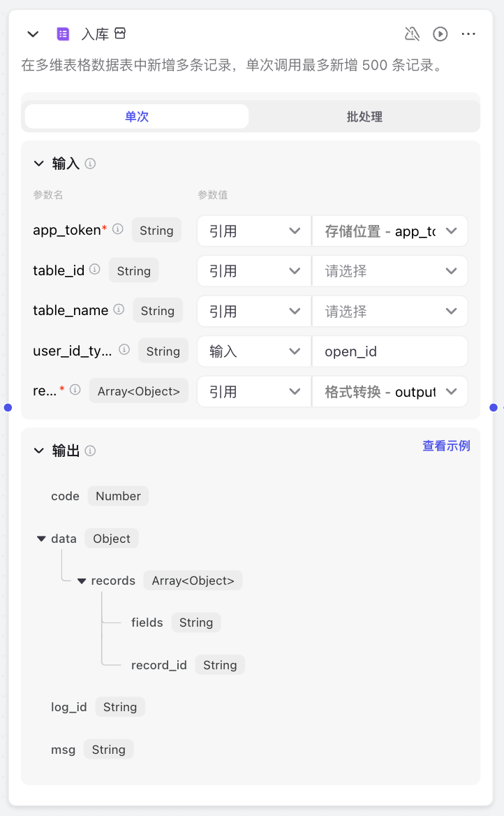Open table_id 引用 type dropdown
This screenshot has width=504, height=816.
[x=254, y=271]
